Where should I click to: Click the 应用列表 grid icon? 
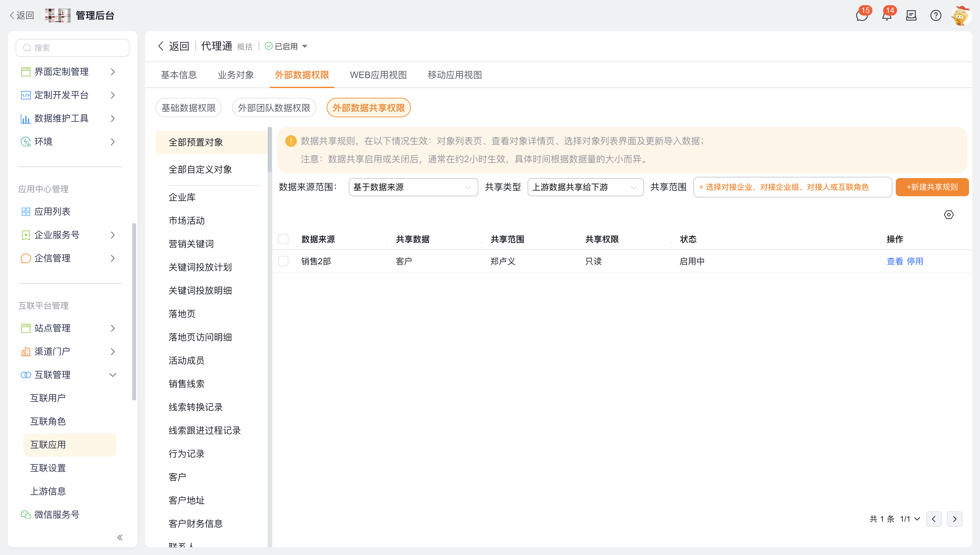pos(26,211)
